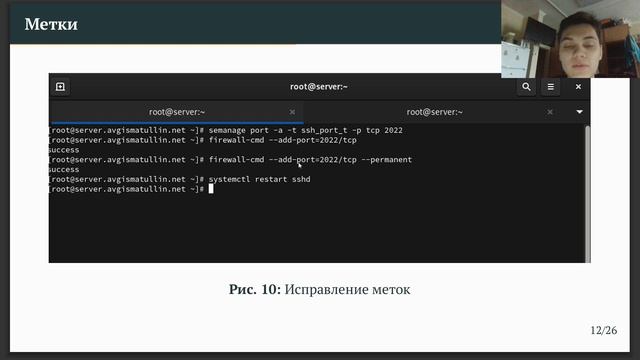The image size is (640, 360).
Task: Click the caption Рис. 10: Исправление меток
Action: click(319, 289)
